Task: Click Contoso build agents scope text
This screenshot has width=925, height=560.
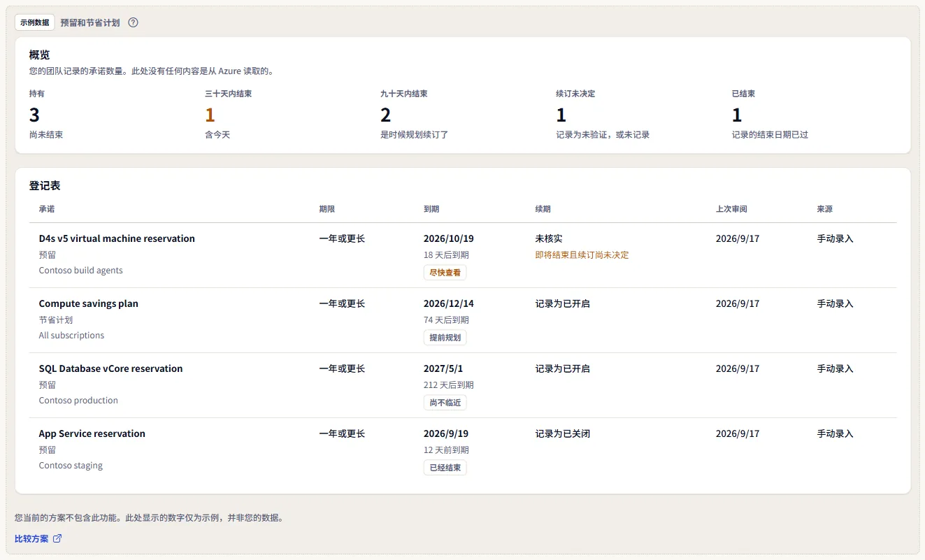Action: (81, 271)
